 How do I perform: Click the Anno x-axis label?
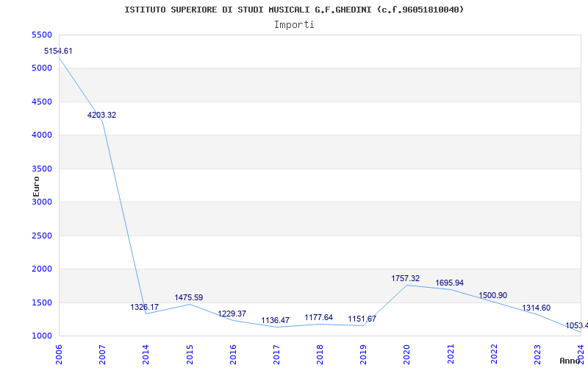tap(570, 361)
